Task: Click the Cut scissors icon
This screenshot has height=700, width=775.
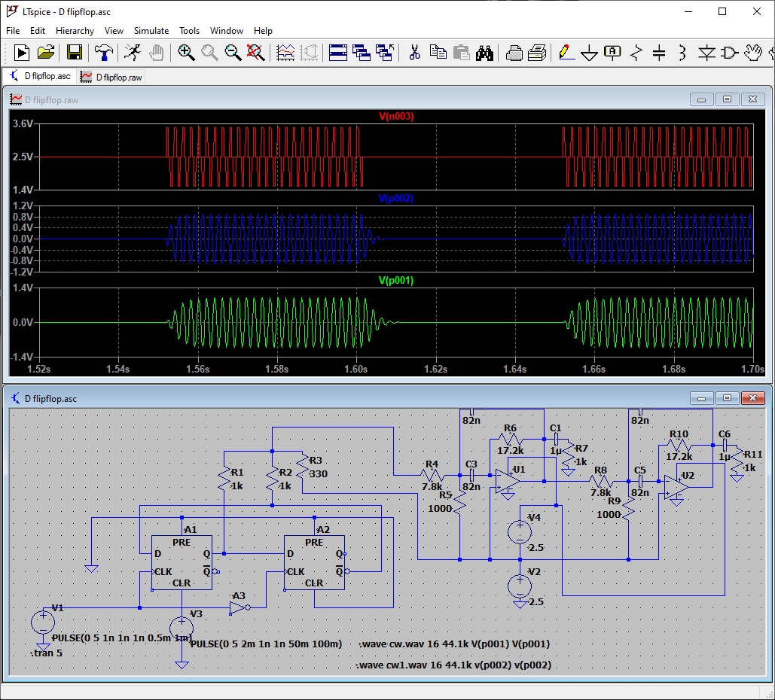Action: pos(414,52)
